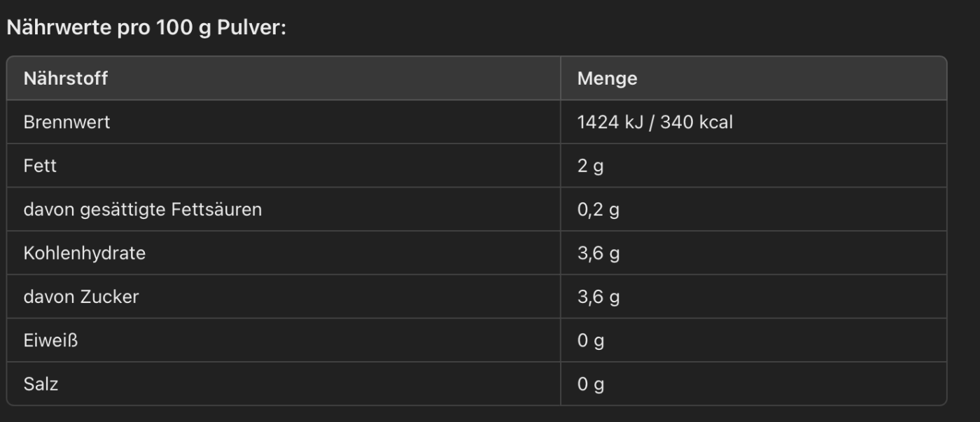Screen dimensions: 980x422
Task: Click '340 kcal' in the Brennwert row
Action: tap(696, 122)
